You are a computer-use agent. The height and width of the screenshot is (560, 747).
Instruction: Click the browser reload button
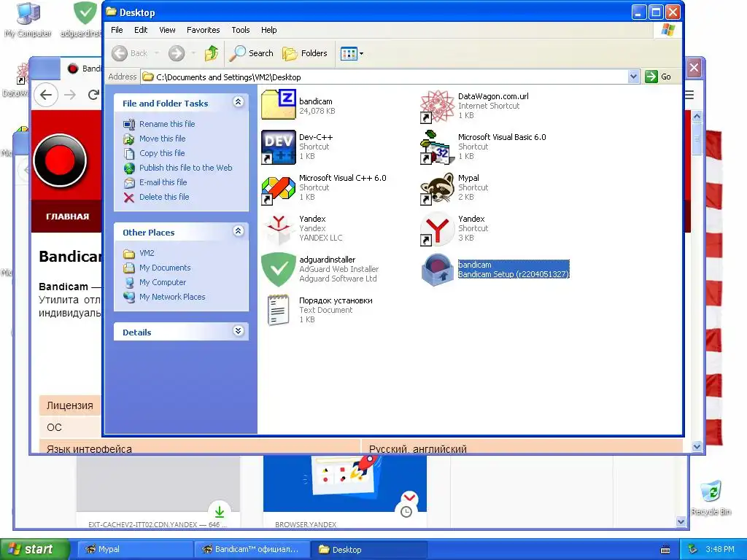pos(94,95)
